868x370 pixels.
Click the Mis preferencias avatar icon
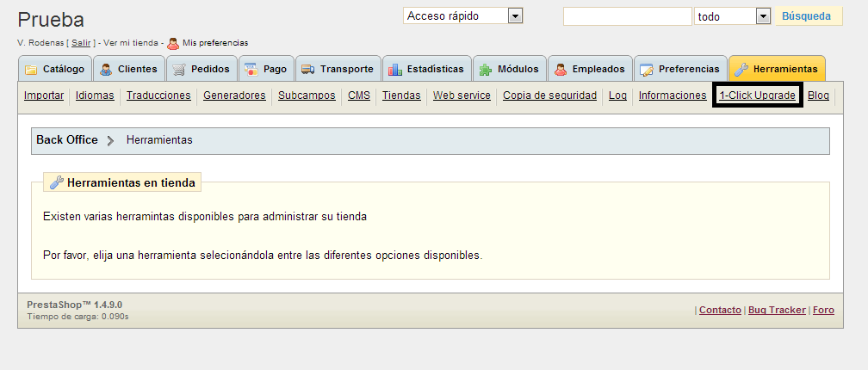[173, 43]
